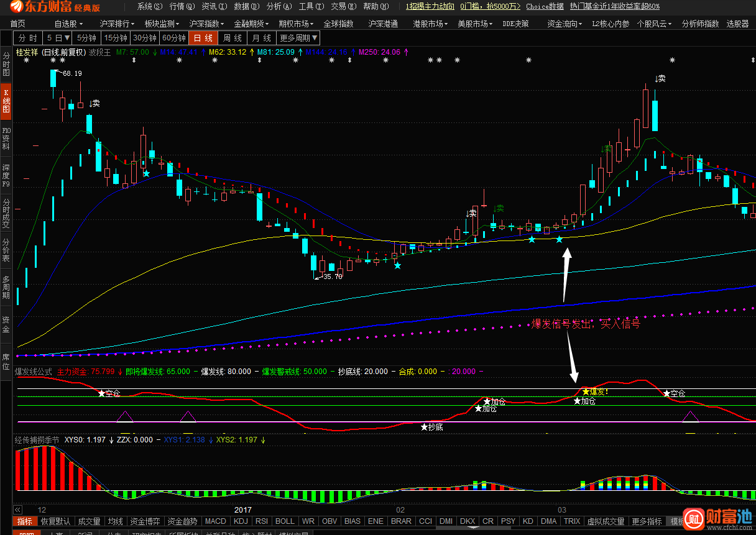Viewport: 756px width, 535px height.
Task: Open the 1招揭主力动向 link
Action: pyautogui.click(x=430, y=6)
